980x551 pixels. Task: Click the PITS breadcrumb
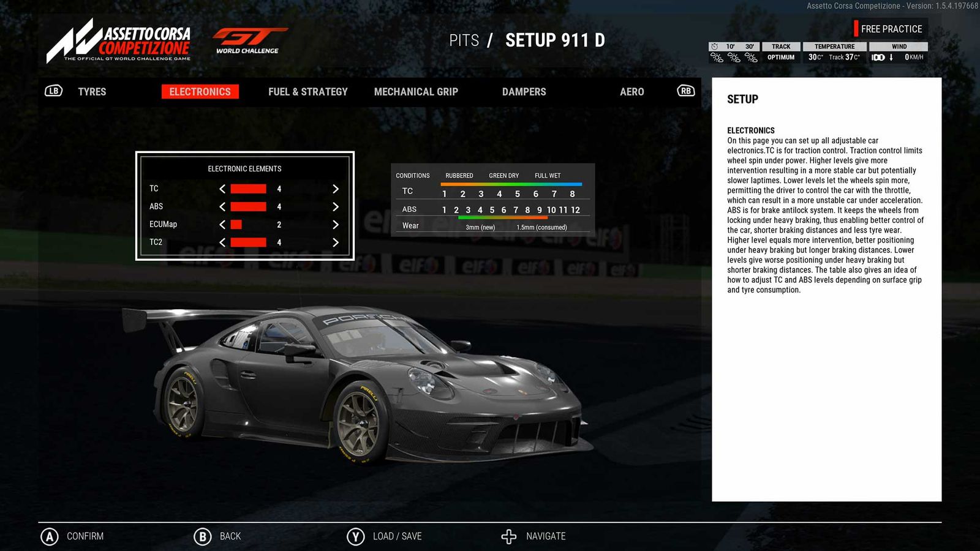click(464, 40)
